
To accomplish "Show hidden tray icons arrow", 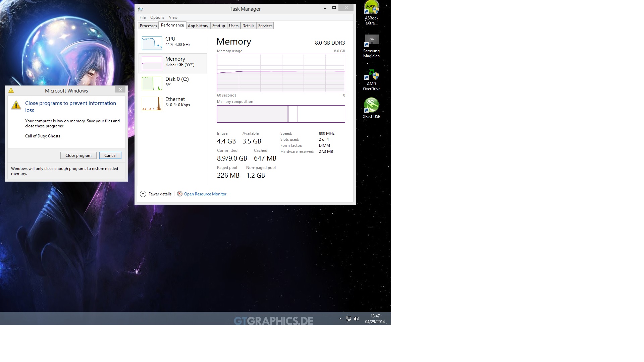I will [x=340, y=319].
